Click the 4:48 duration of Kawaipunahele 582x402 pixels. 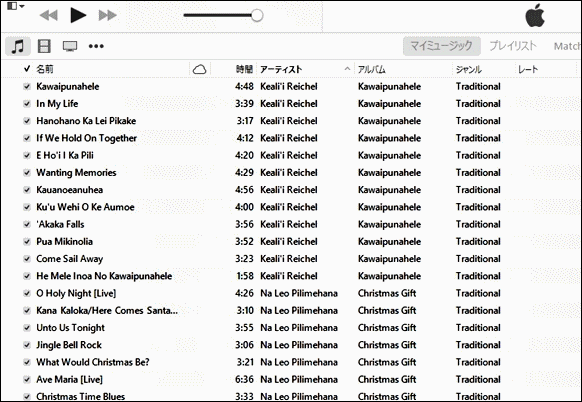tap(244, 86)
